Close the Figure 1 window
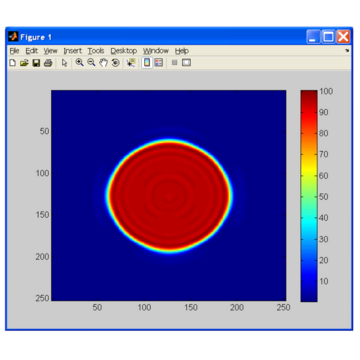The image size is (360, 360). point(343,37)
